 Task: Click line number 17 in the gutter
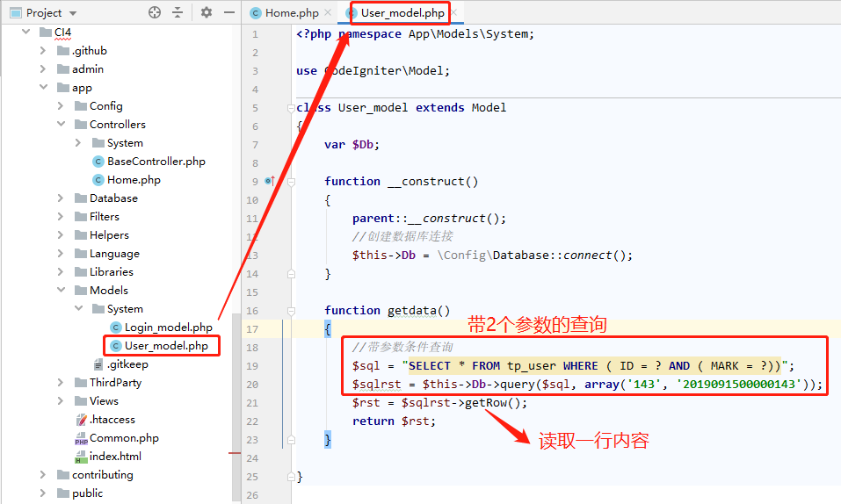tap(252, 329)
